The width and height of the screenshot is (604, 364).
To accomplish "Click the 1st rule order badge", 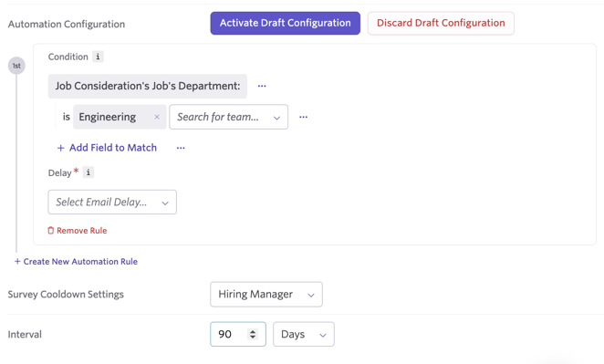I will [16, 66].
